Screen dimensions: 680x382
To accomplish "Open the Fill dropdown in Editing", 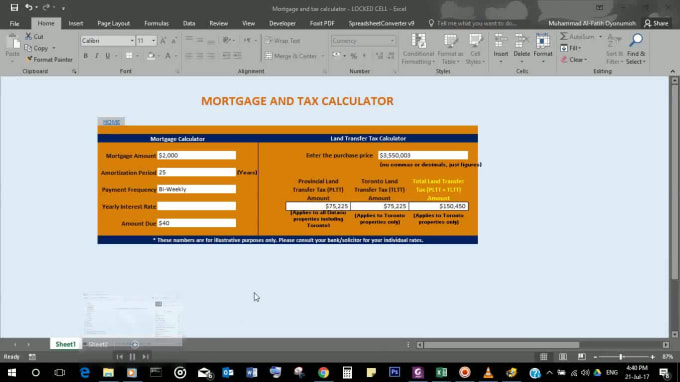I will coord(575,48).
